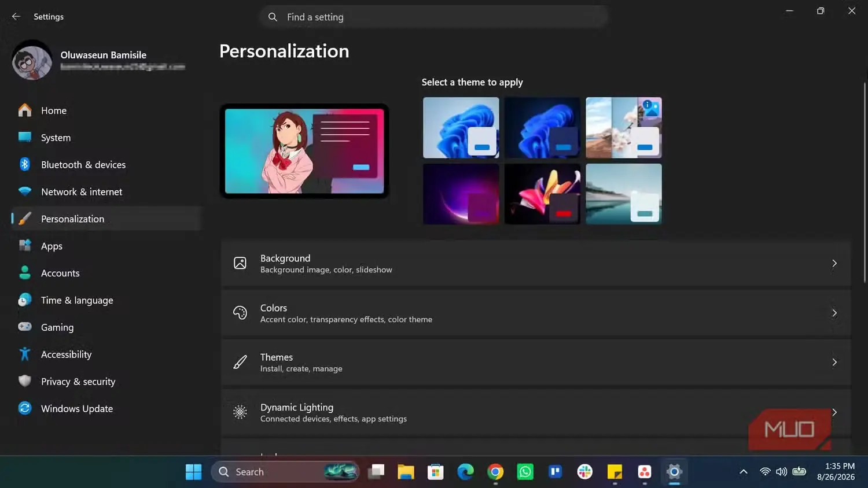This screenshot has width=868, height=488.
Task: Show hidden icons tray chevron
Action: [x=744, y=472]
